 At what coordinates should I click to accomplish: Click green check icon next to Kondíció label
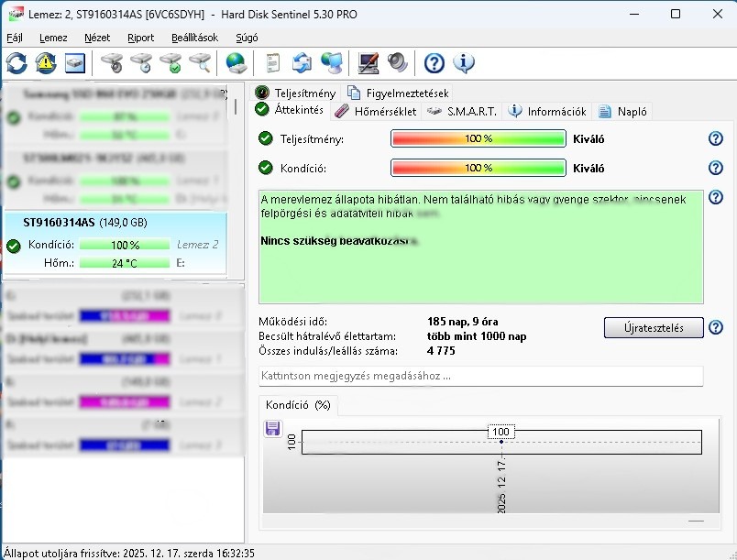point(266,168)
